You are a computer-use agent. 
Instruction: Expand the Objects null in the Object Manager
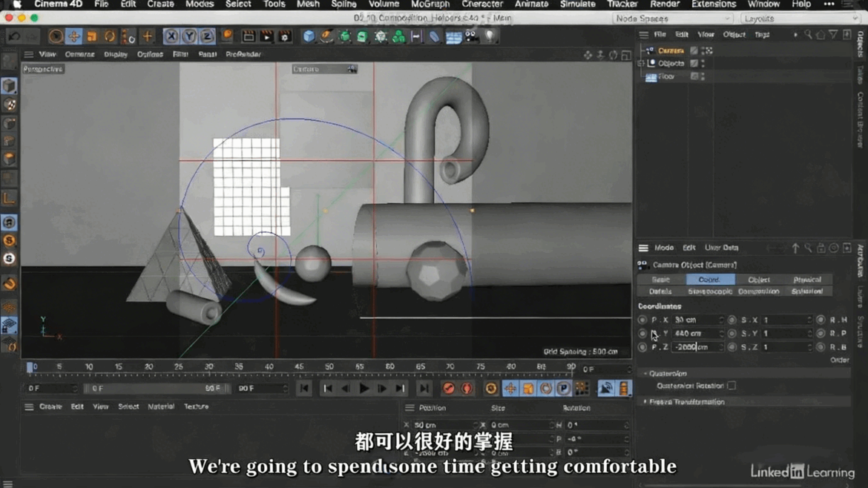(641, 63)
